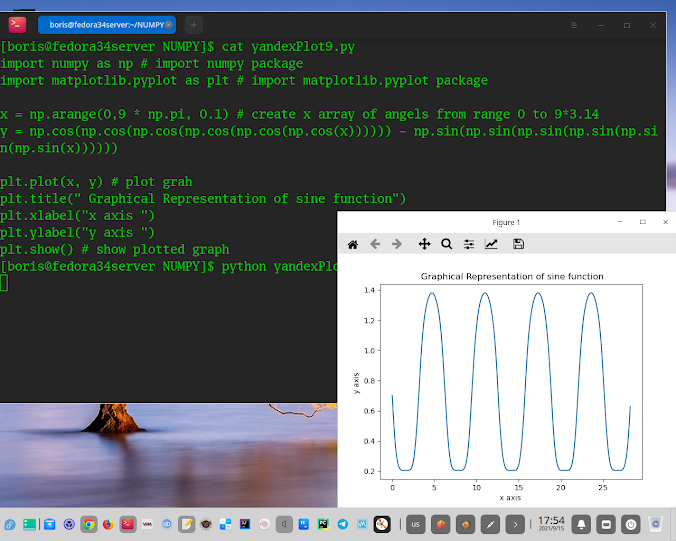Click the speaker volume dock icon
Image resolution: width=676 pixels, height=541 pixels.
[x=284, y=524]
